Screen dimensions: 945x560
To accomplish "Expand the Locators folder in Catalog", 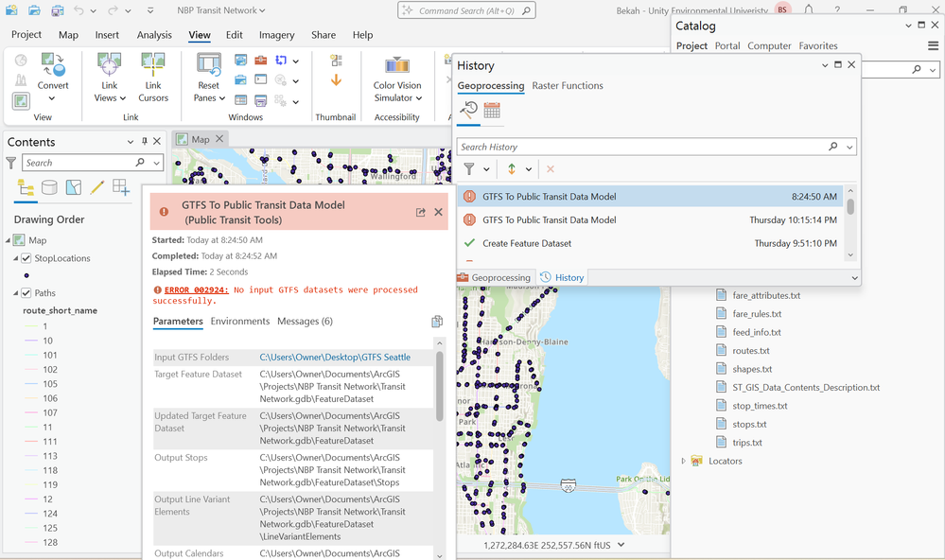I will 683,461.
